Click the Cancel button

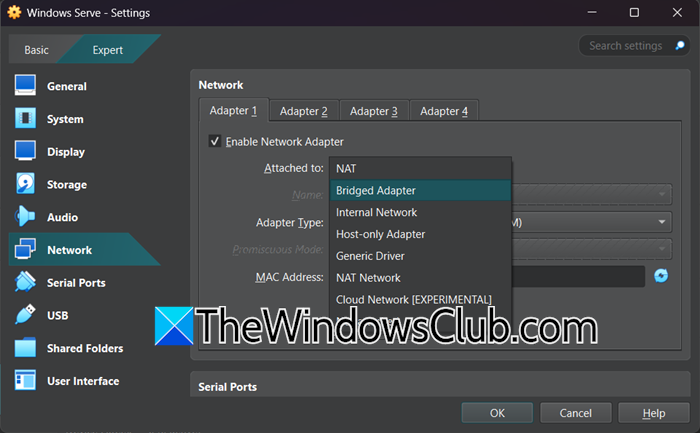tap(575, 413)
